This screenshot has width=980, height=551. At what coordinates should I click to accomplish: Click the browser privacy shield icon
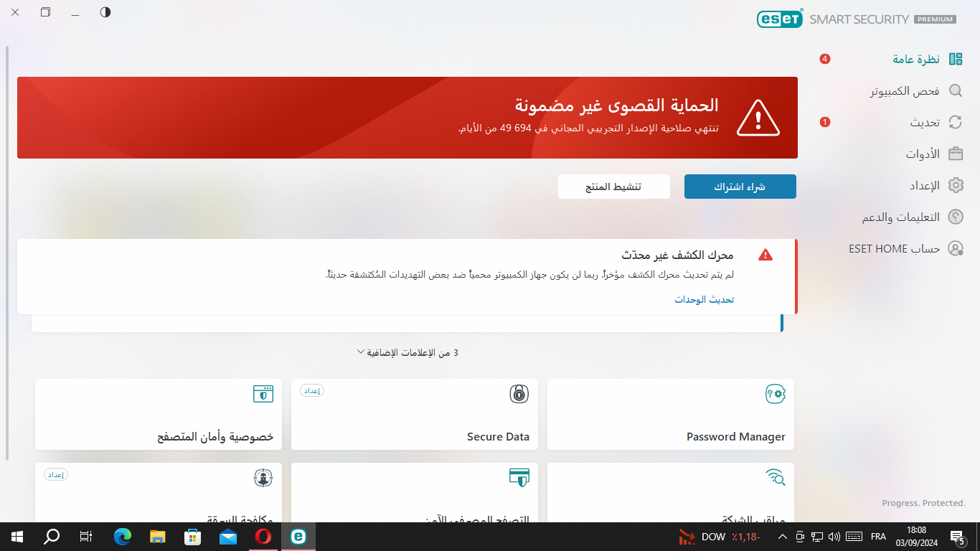pyautogui.click(x=263, y=394)
